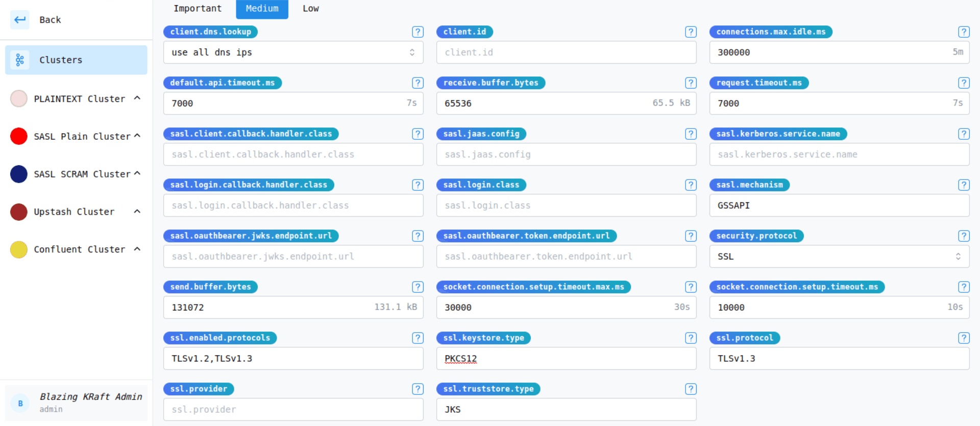The width and height of the screenshot is (980, 426).
Task: Open help for sasl.mechanism
Action: (964, 185)
